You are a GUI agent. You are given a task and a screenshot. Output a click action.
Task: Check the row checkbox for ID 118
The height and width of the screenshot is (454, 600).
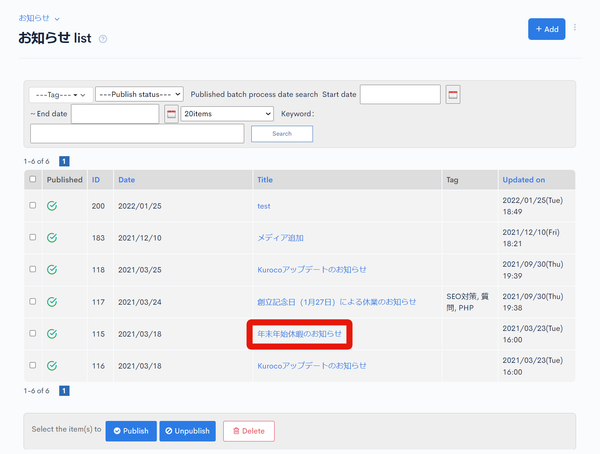click(33, 269)
